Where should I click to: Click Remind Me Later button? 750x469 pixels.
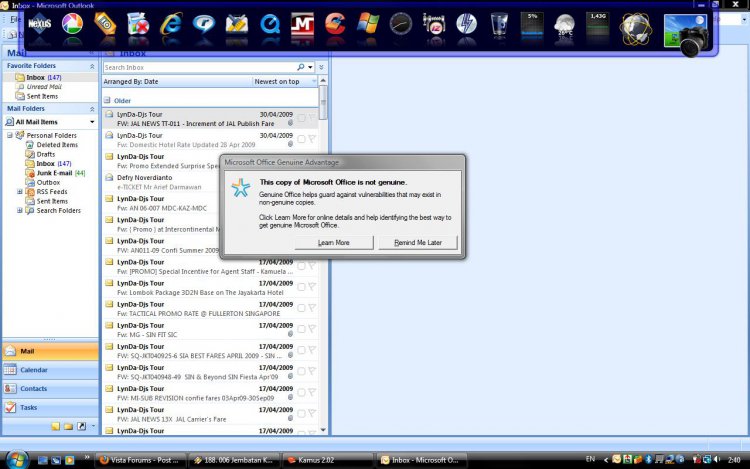pyautogui.click(x=418, y=242)
